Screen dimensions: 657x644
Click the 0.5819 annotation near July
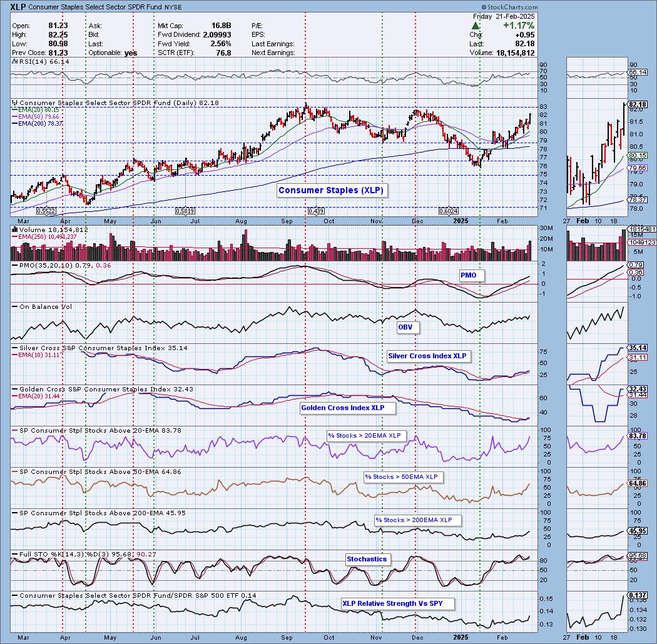click(185, 211)
